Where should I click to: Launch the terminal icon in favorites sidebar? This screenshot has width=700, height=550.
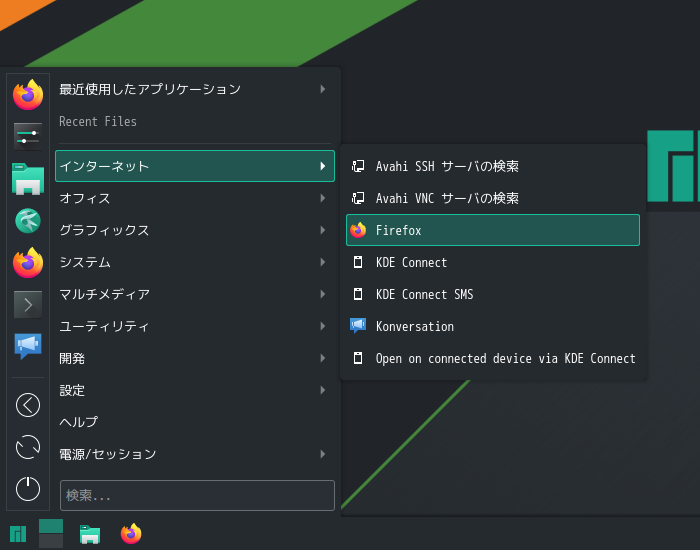point(28,304)
